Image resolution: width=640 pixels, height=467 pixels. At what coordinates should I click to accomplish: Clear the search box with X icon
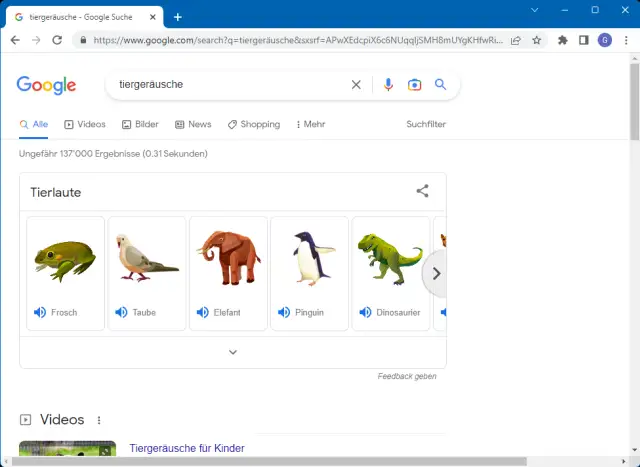pos(356,85)
